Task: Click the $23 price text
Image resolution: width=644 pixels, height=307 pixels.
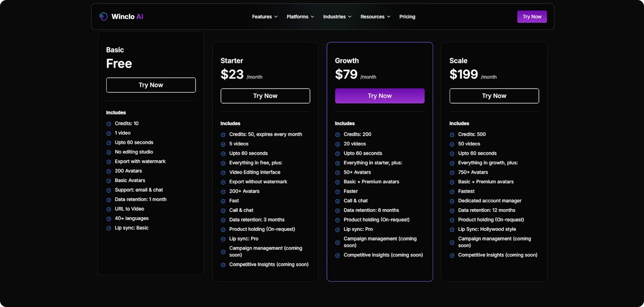Action: 232,74
